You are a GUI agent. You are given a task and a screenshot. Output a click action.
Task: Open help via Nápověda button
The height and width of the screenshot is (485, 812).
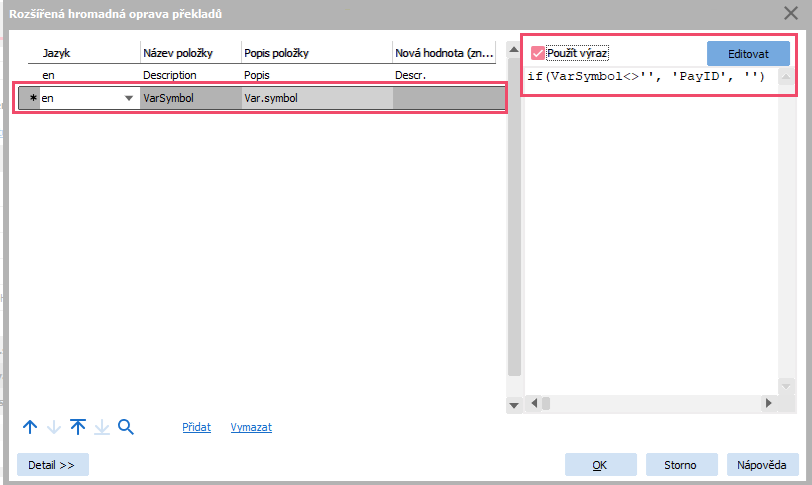pos(762,464)
